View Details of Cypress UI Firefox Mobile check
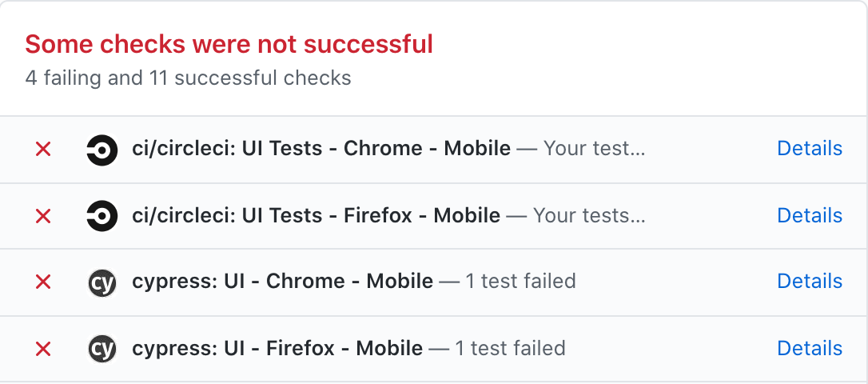868x384 pixels. coord(810,349)
